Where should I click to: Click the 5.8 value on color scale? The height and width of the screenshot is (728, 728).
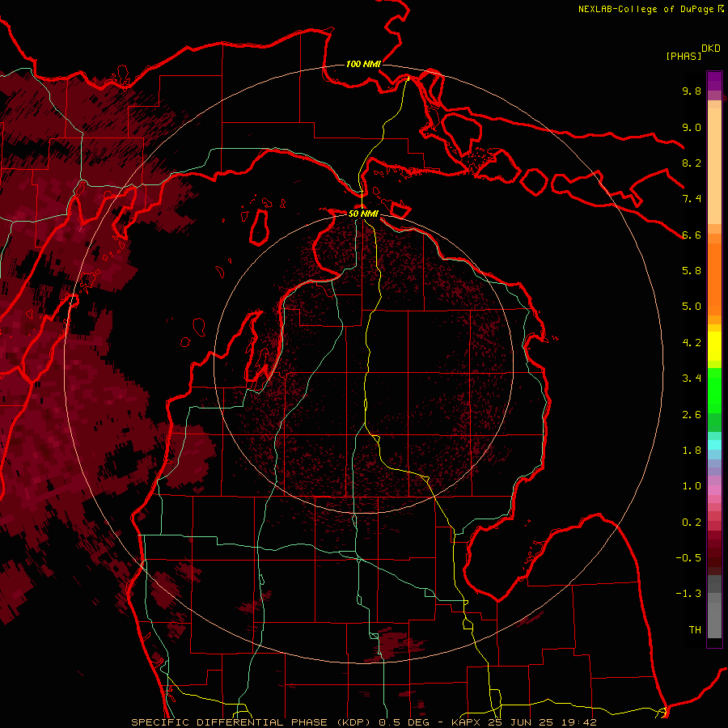(692, 271)
